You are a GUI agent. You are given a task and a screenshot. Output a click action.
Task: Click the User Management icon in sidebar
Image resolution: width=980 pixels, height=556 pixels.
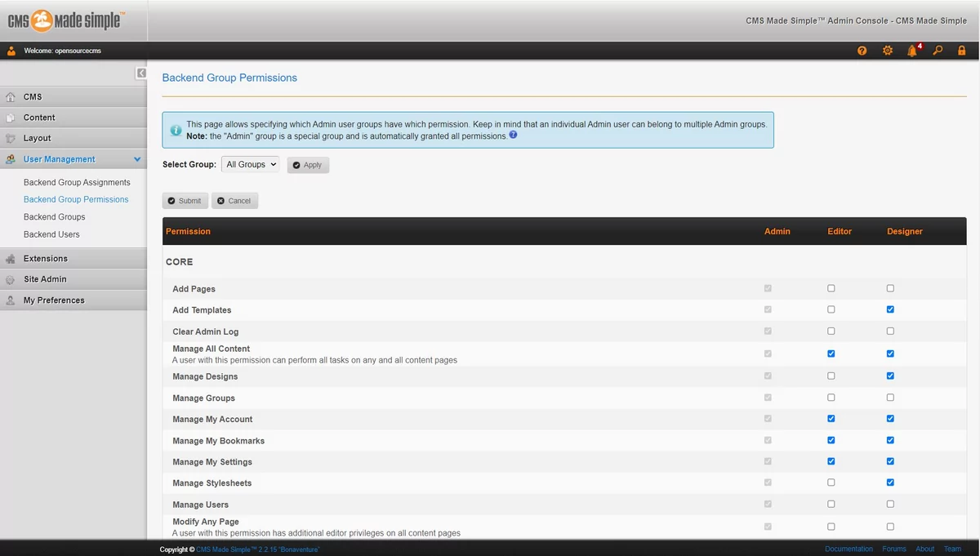[x=11, y=159]
